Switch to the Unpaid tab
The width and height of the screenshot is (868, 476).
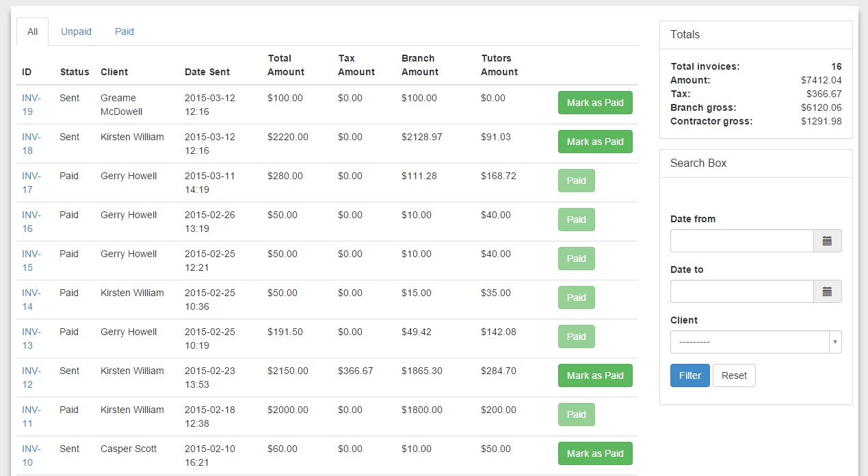click(x=76, y=31)
